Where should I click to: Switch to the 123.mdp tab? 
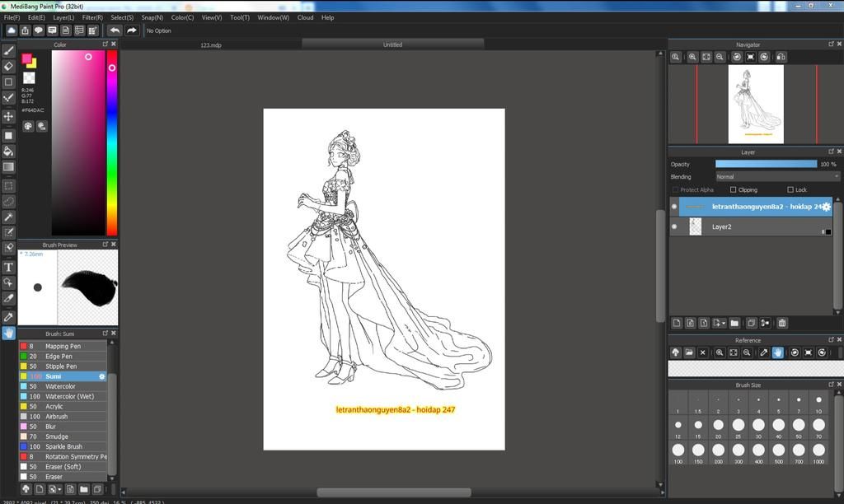pyautogui.click(x=211, y=44)
